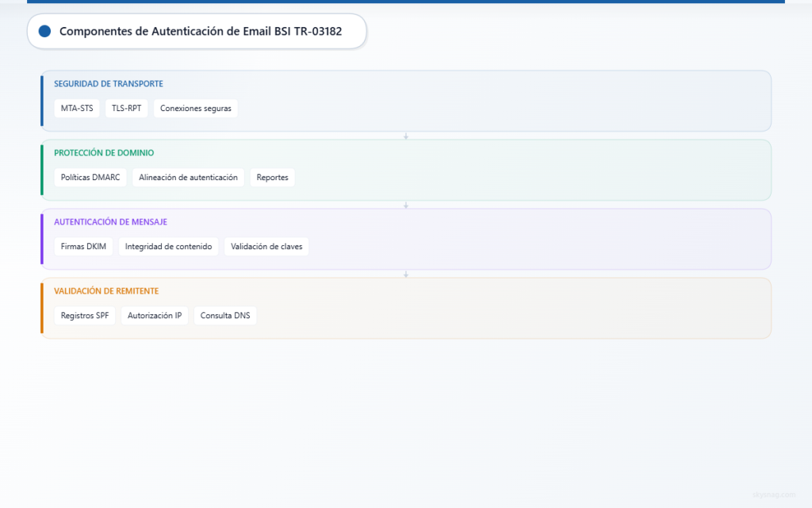Select the Registros SPF chip

coord(84,315)
